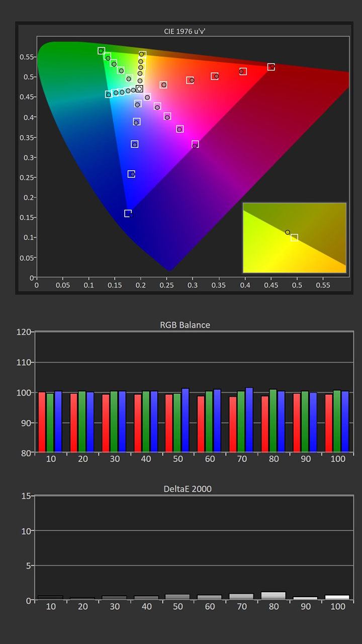Click the green primary target square marker
362x644 pixels.
point(101,51)
